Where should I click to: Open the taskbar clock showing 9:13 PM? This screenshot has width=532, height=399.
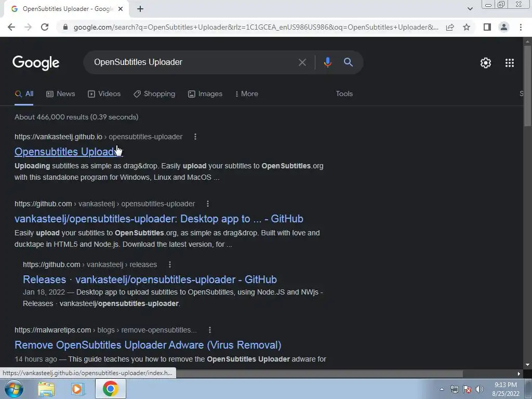(x=506, y=389)
